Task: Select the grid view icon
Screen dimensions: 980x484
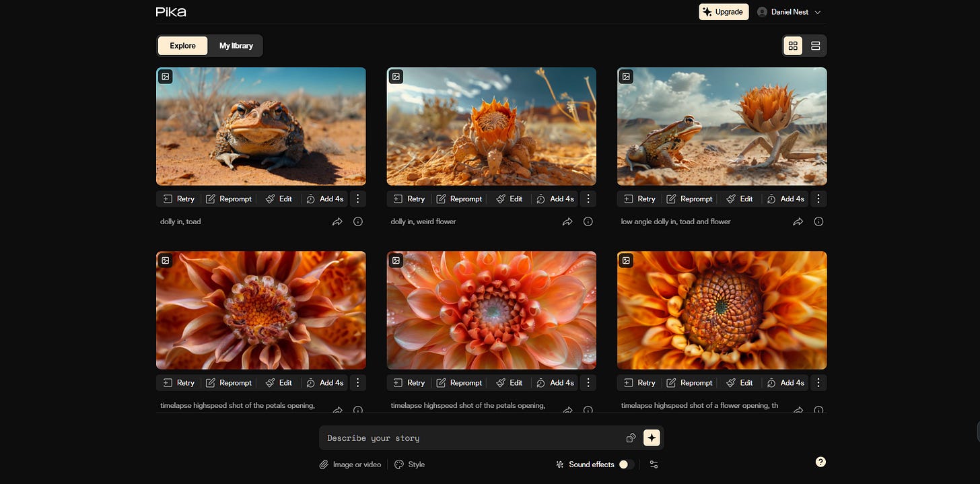Action: coord(793,46)
